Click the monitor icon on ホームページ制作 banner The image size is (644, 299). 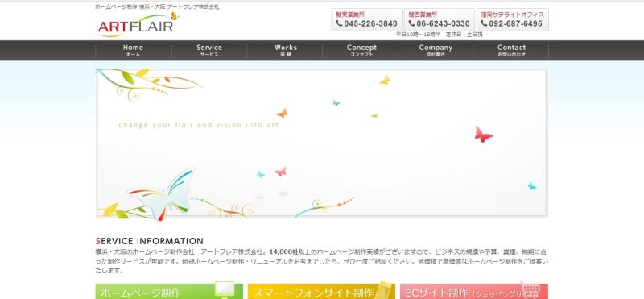pos(225,290)
